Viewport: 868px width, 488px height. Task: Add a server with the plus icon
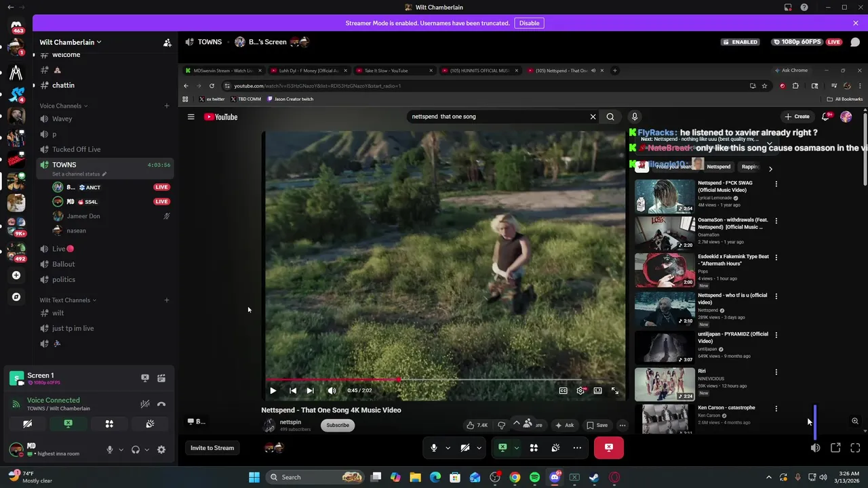16,275
